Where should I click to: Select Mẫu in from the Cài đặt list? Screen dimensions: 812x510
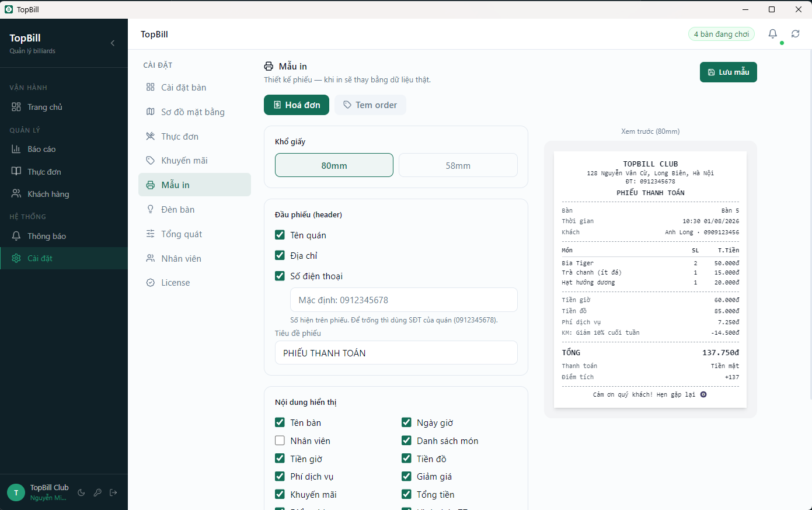[194, 185]
